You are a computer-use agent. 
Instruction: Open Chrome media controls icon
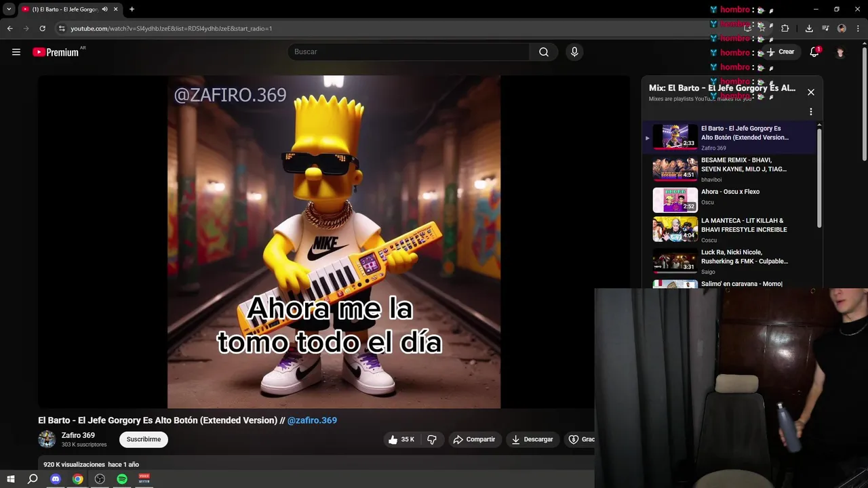click(825, 28)
